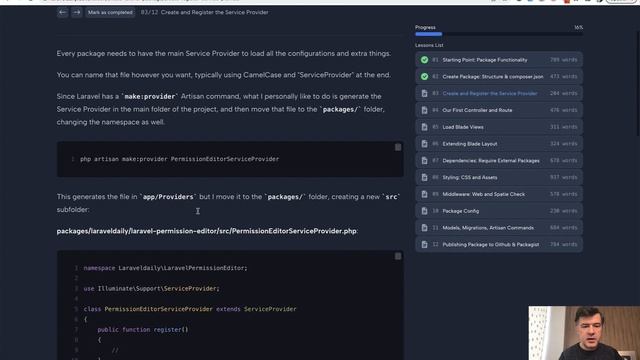The width and height of the screenshot is (640, 360).
Task: Click document icon for Middleware: Web and Spatie Check
Action: pyautogui.click(x=424, y=194)
